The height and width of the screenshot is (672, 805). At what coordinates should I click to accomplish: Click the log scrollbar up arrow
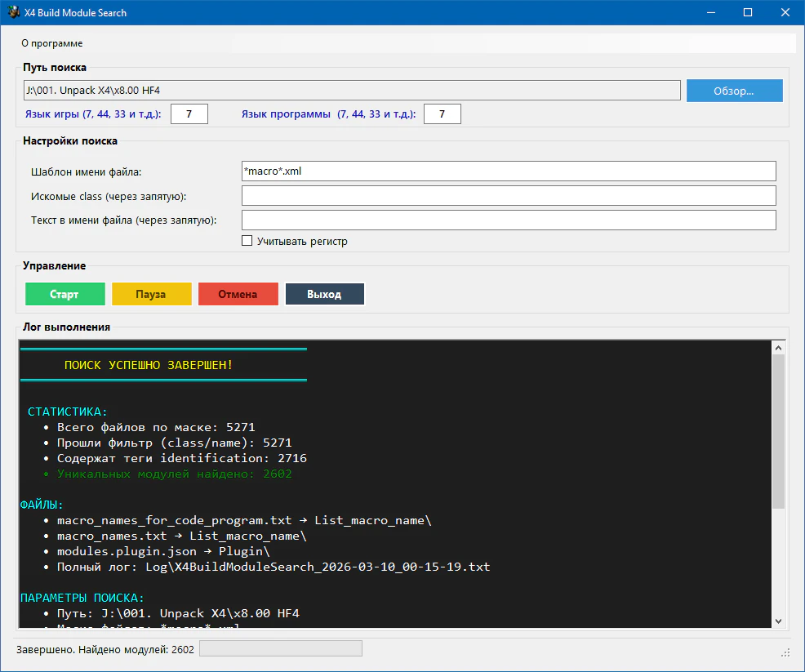[x=778, y=349]
